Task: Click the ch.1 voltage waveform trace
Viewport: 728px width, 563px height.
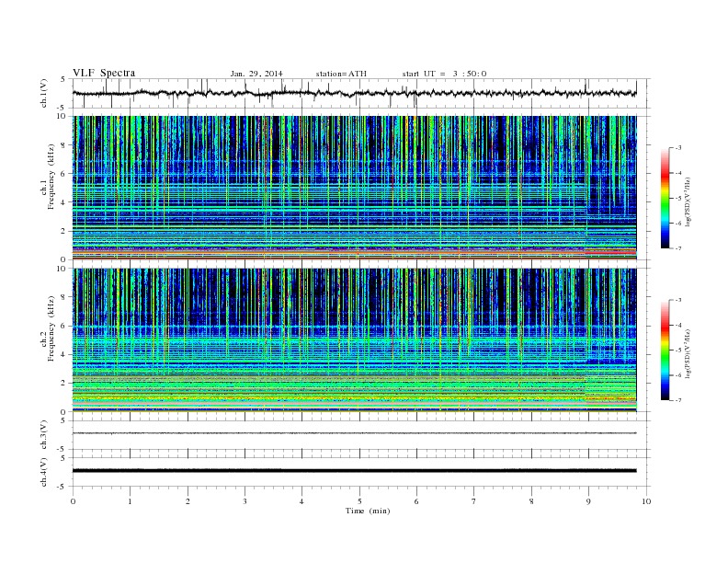Action: click(x=354, y=93)
